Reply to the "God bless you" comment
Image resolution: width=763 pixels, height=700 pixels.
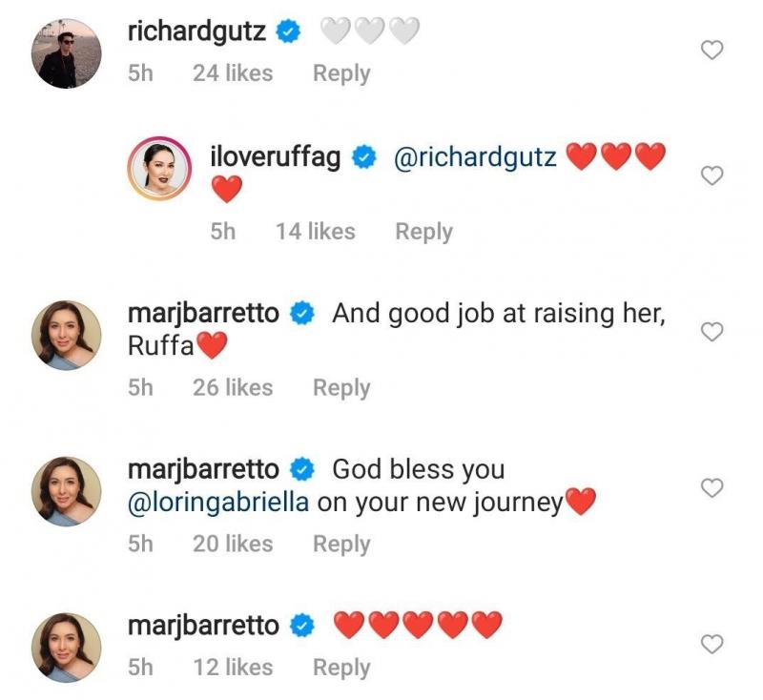[341, 545]
